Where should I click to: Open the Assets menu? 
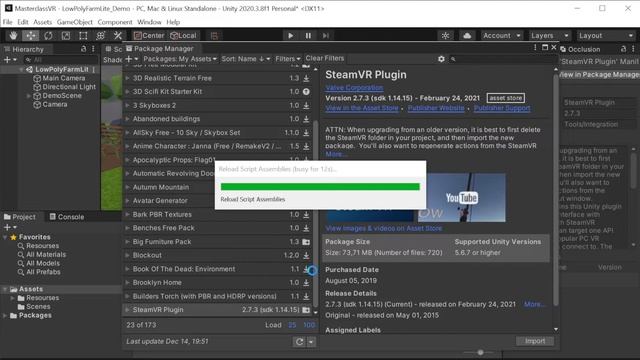tap(42, 22)
